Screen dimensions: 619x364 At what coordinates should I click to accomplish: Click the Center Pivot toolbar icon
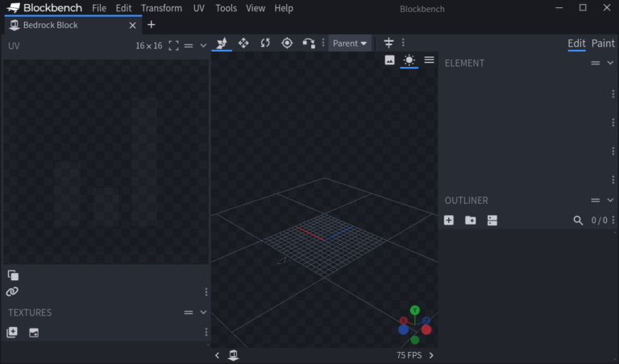pos(388,43)
